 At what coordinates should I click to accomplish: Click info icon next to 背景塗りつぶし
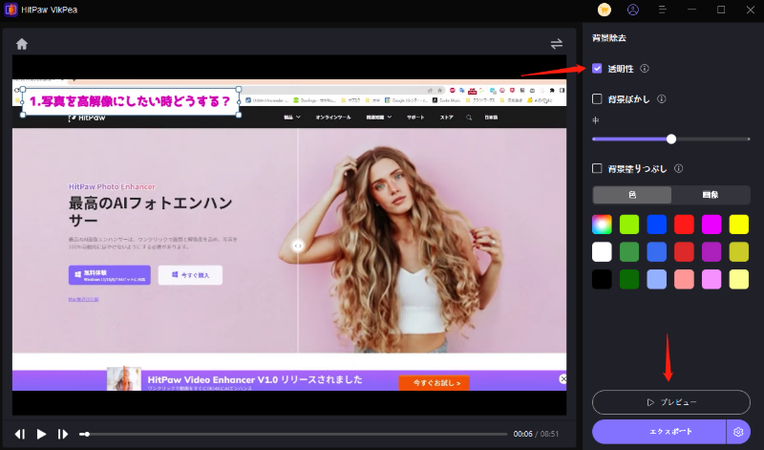(678, 169)
